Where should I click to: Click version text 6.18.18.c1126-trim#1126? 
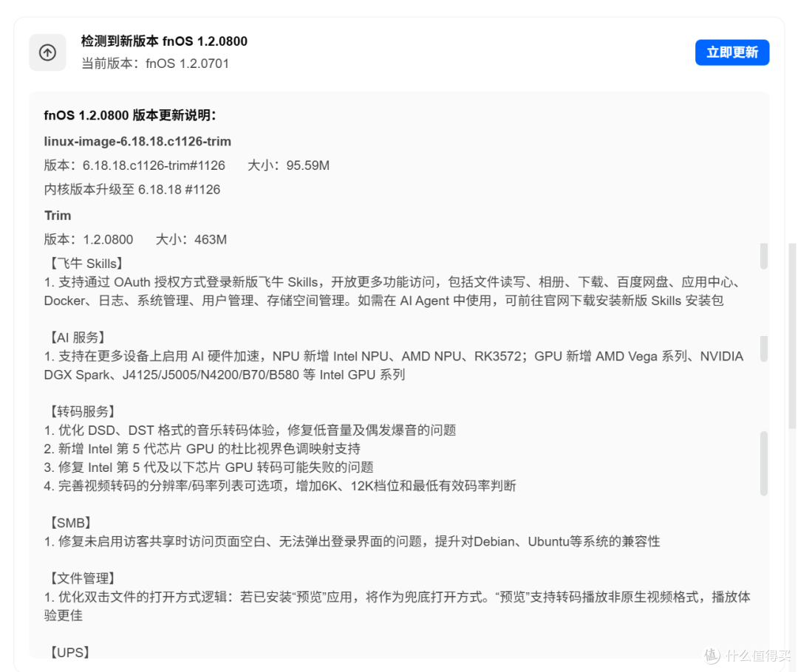154,165
